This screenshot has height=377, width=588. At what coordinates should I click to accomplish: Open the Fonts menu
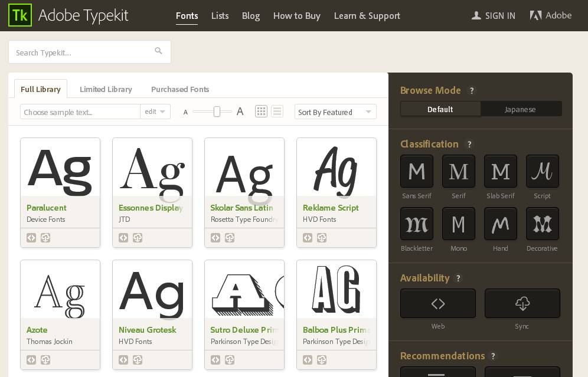click(x=187, y=16)
